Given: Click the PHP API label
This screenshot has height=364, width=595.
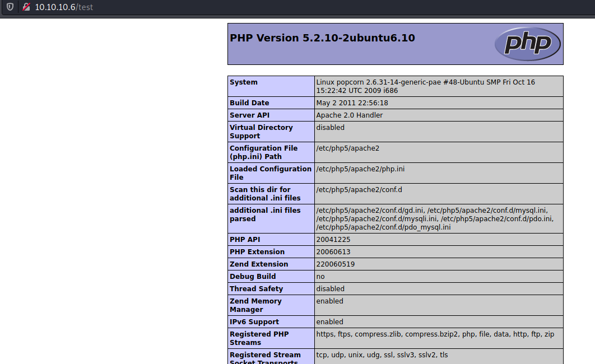Looking at the screenshot, I should [x=245, y=240].
